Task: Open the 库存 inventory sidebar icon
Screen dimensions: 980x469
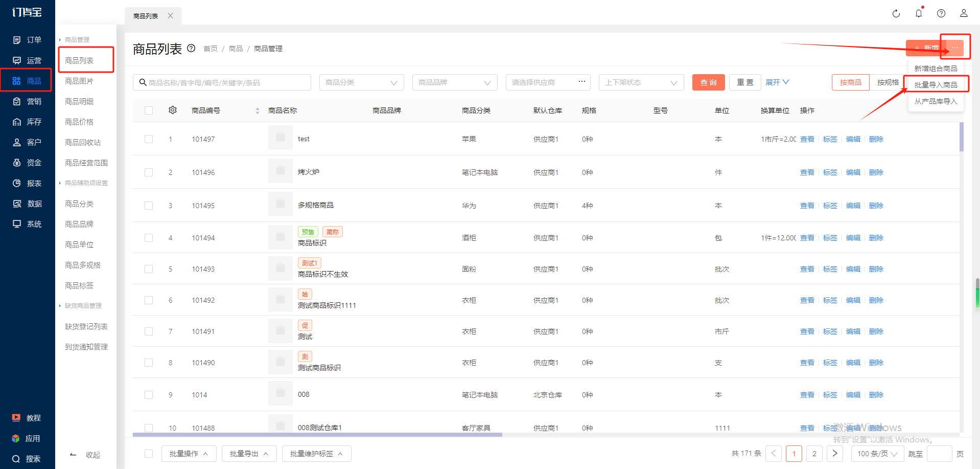Action: tap(17, 122)
